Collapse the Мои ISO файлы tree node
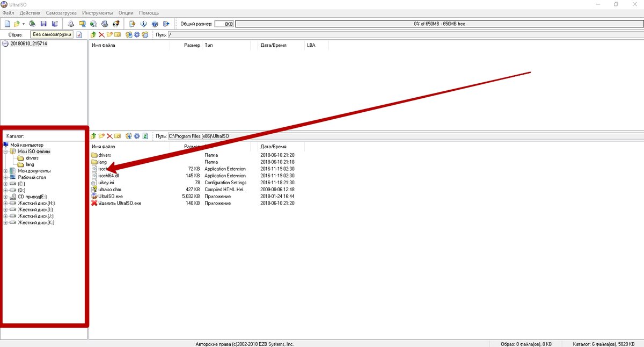 tap(5, 151)
